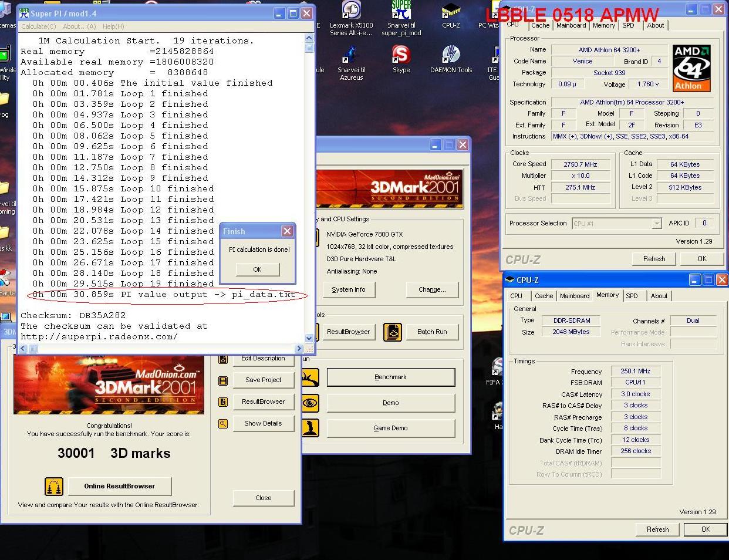Click the Super PI horizontal scrollbar left arrow
729x560 pixels.
tap(24, 349)
